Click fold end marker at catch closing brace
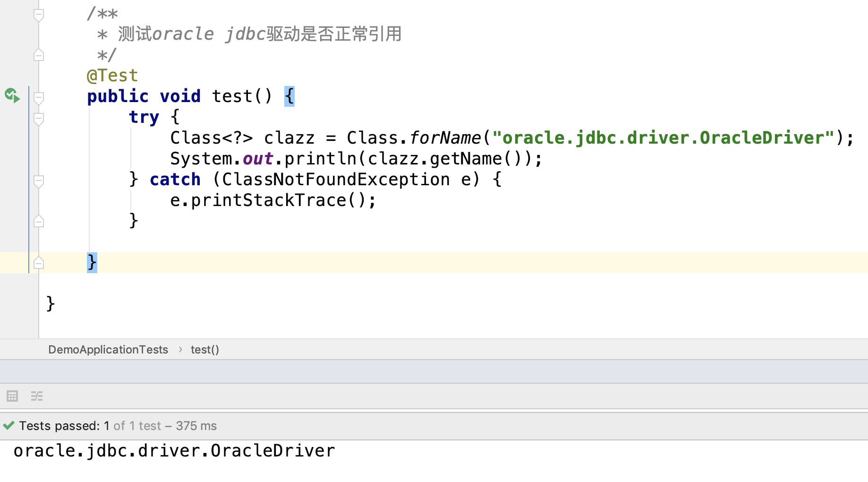Screen dimensions: 868x482 coord(39,221)
